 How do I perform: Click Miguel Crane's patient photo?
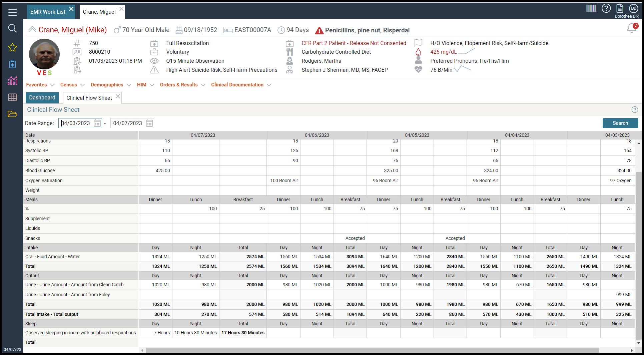click(44, 54)
